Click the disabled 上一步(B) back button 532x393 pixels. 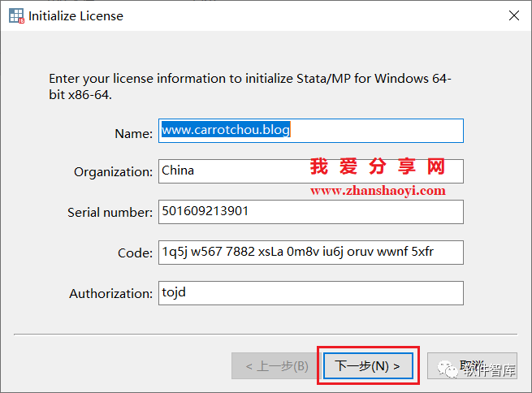277,366
